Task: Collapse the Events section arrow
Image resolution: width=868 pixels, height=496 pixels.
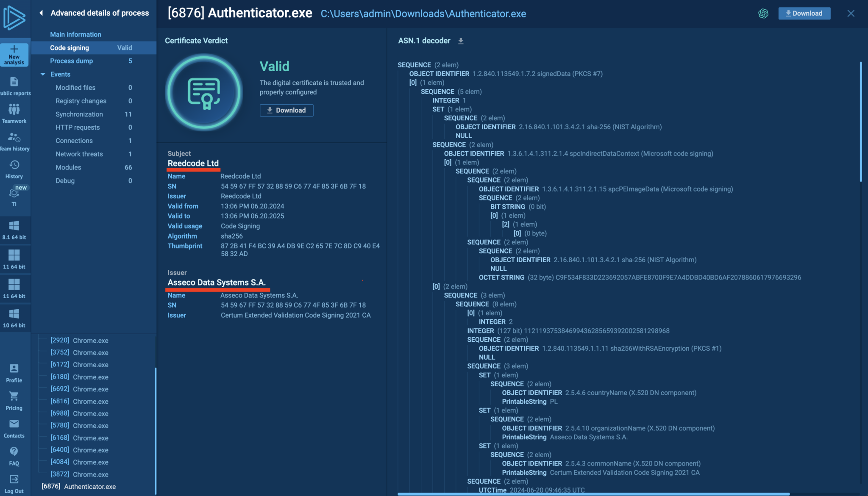Action: coord(43,74)
